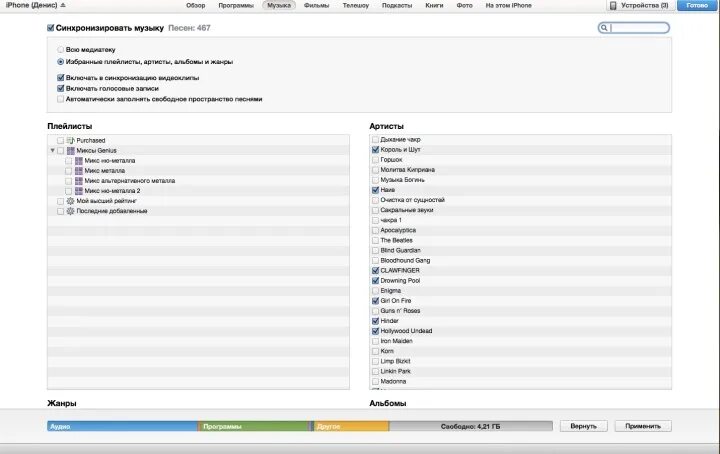Check Микс металла playlist checkbox
This screenshot has height=454, width=720.
tap(68, 171)
